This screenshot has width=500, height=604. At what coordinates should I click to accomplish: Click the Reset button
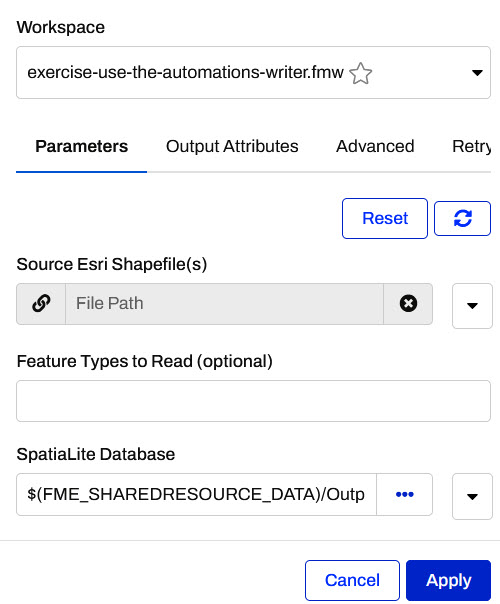[x=385, y=218]
